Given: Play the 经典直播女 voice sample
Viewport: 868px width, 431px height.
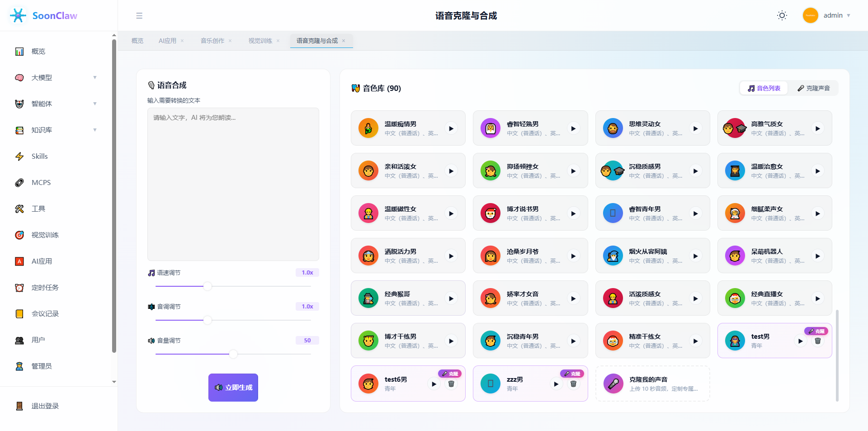Looking at the screenshot, I should (818, 298).
